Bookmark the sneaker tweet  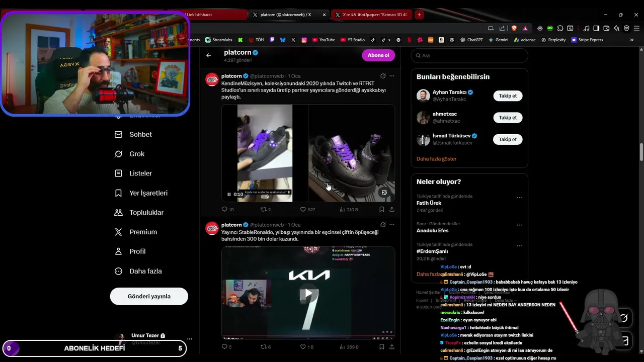tap(382, 209)
